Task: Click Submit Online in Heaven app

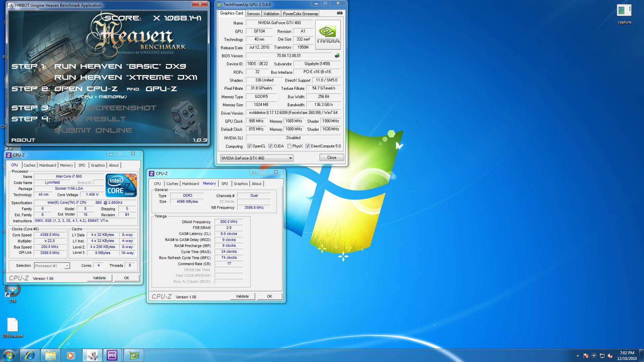Action: [93, 130]
